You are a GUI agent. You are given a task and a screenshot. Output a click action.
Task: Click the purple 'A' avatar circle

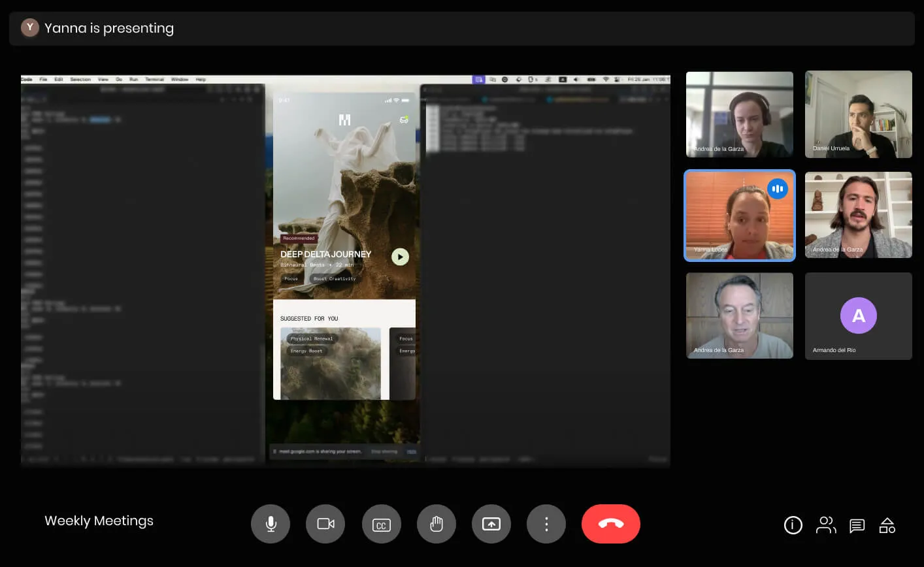click(x=858, y=316)
